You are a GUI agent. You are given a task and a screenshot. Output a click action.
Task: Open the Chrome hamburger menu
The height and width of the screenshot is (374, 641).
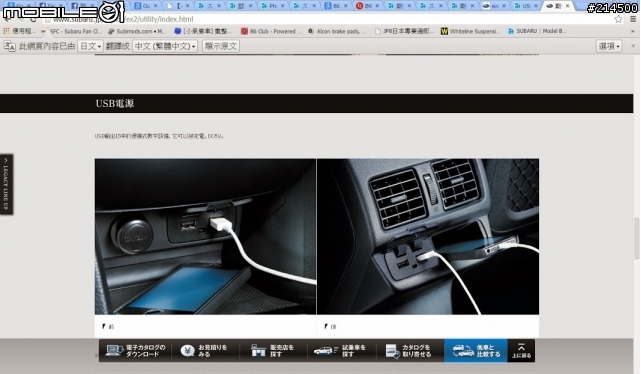pos(633,19)
